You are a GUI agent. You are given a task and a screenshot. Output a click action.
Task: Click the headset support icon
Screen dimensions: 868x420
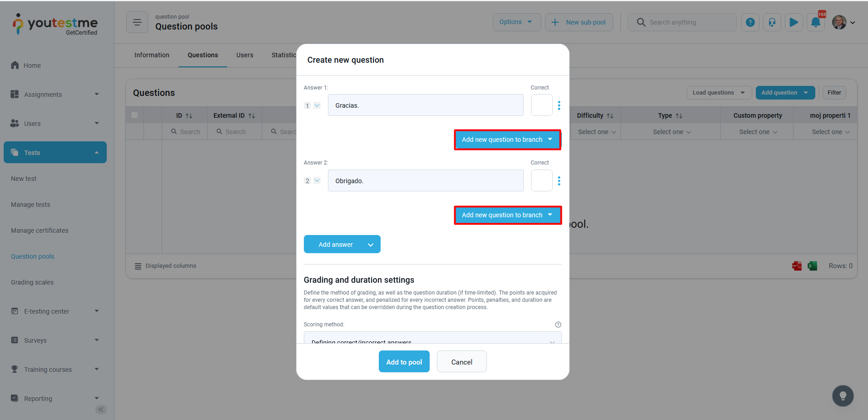click(772, 22)
